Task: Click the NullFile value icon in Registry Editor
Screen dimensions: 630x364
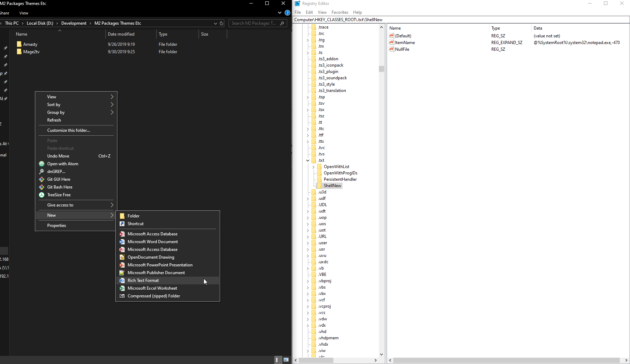Action: coord(391,49)
